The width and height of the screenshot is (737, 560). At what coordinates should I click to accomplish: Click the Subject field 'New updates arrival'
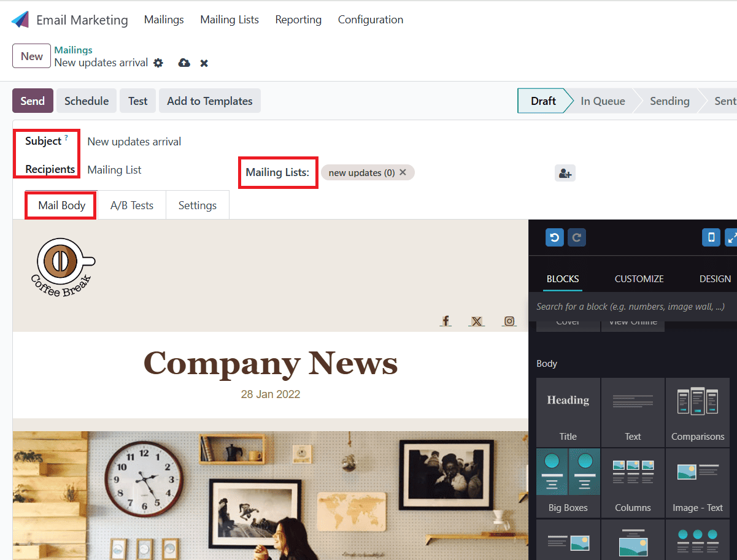(134, 142)
